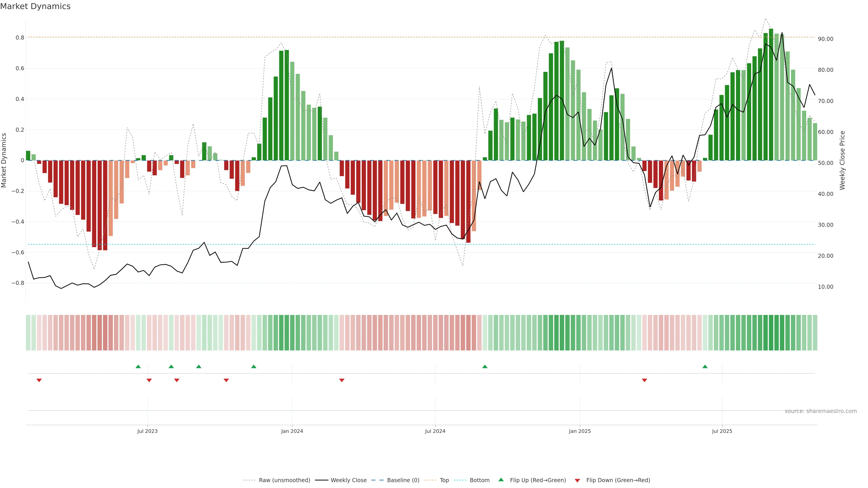Click the green Flip Up triangle in legend

point(501,480)
